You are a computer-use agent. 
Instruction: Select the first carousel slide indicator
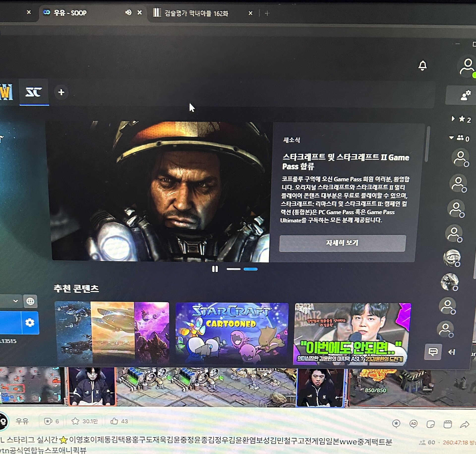(x=233, y=269)
